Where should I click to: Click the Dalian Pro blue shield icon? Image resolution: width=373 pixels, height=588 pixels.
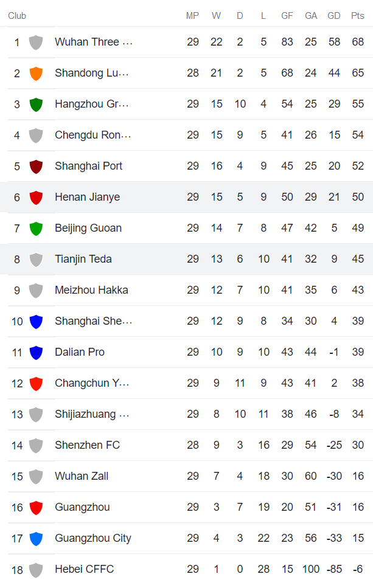pos(36,352)
